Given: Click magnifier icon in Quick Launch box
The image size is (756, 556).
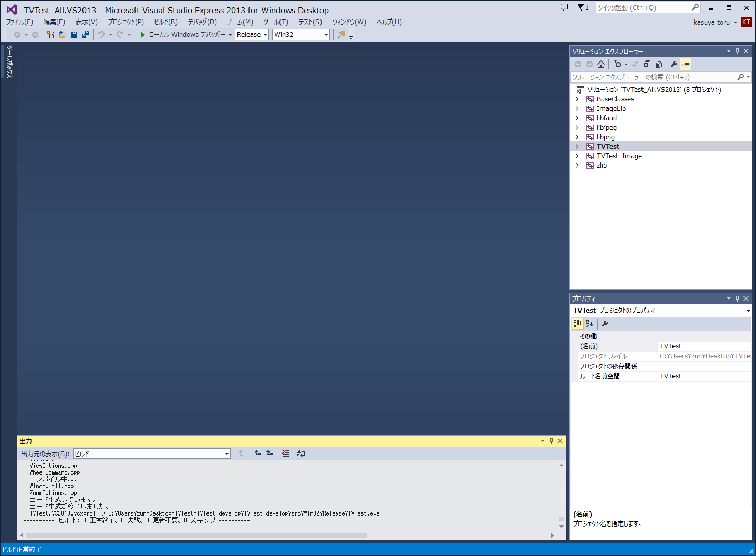Looking at the screenshot, I should click(695, 7).
